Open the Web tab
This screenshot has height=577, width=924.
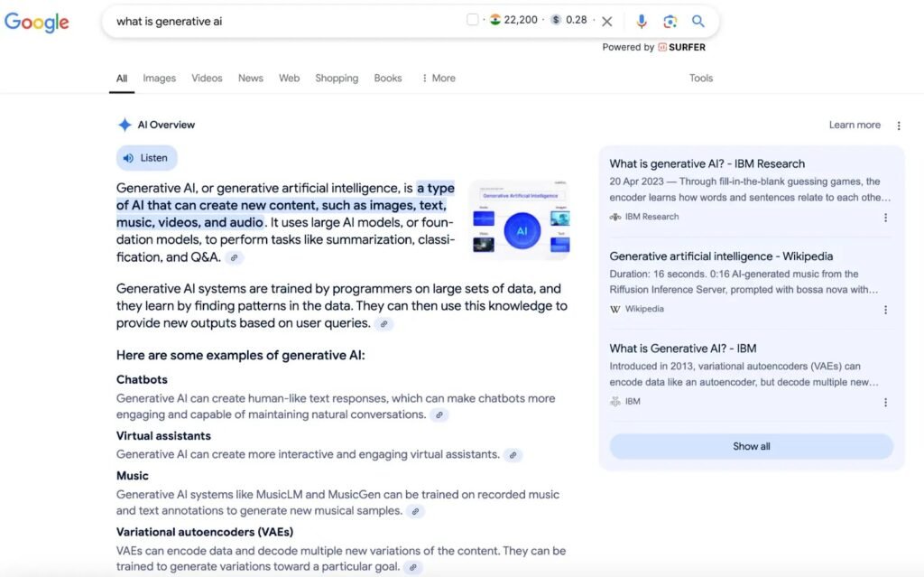point(290,78)
